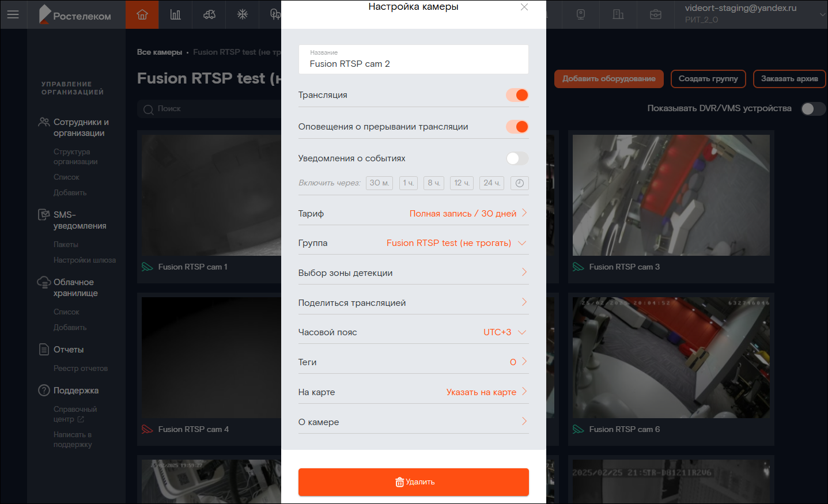
Task: Close the camera settings dialog
Action: pyautogui.click(x=524, y=7)
